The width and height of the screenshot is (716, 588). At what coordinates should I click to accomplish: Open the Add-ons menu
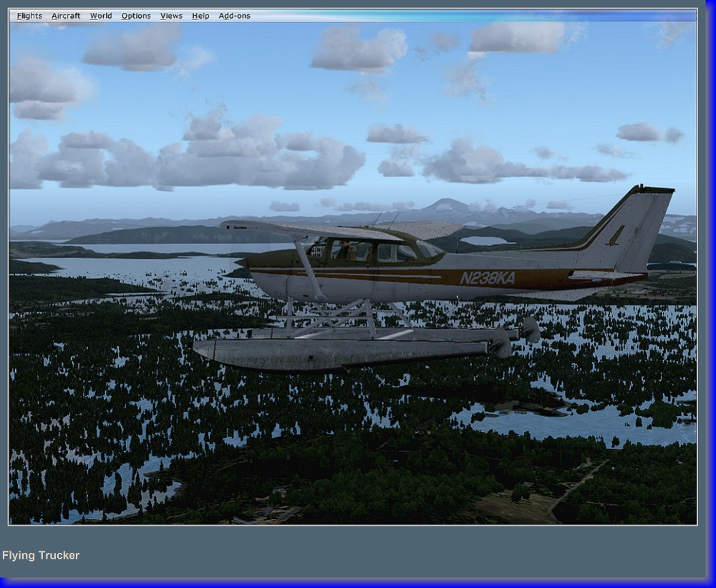point(234,16)
